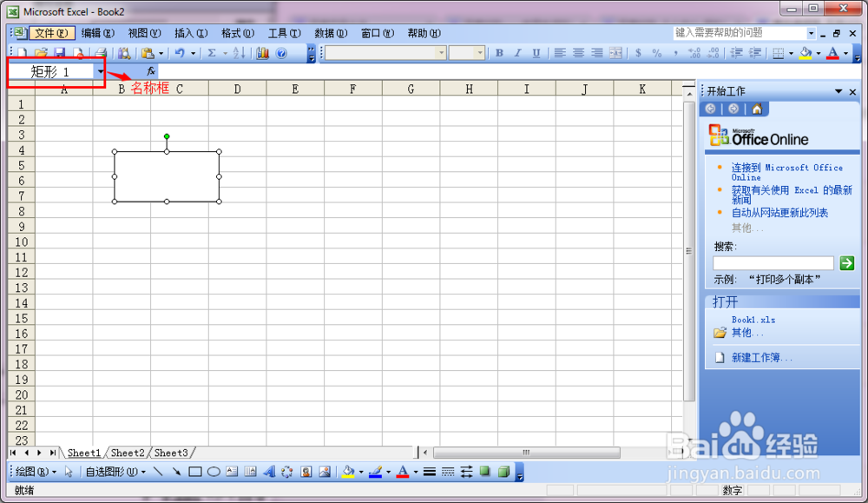The image size is (868, 503).
Task: Undo the last action with the Undo arrow icon
Action: [180, 53]
